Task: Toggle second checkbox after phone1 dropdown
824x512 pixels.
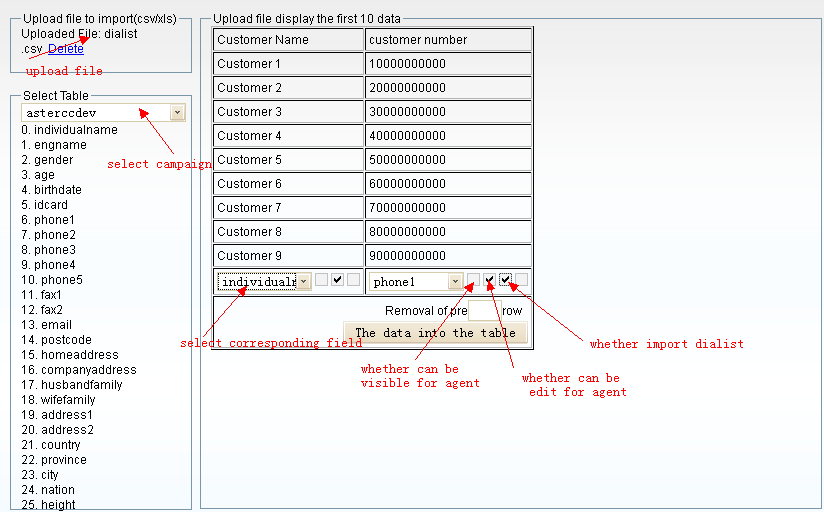Action: (489, 280)
